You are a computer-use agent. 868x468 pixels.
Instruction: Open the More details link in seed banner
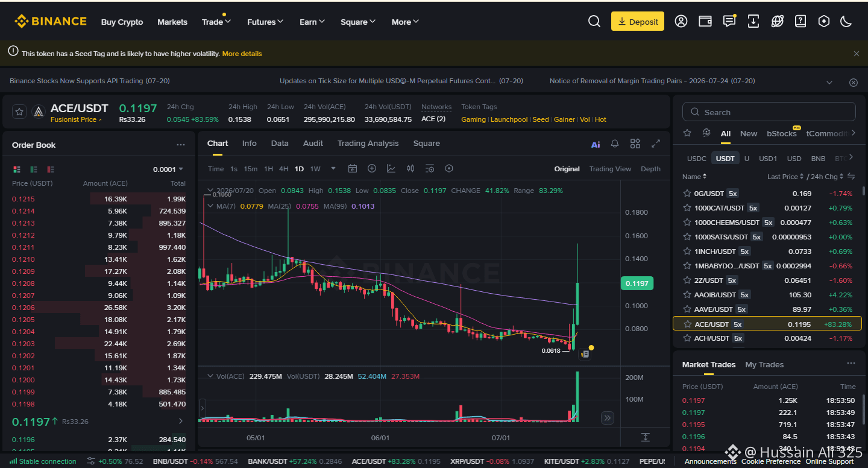tap(242, 54)
